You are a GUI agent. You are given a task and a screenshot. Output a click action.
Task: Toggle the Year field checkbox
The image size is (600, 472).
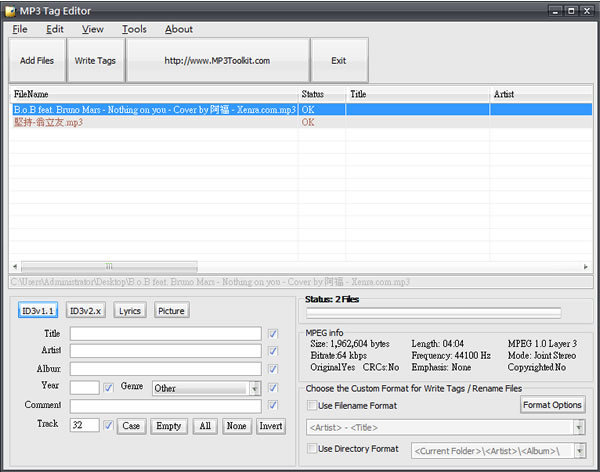108,388
